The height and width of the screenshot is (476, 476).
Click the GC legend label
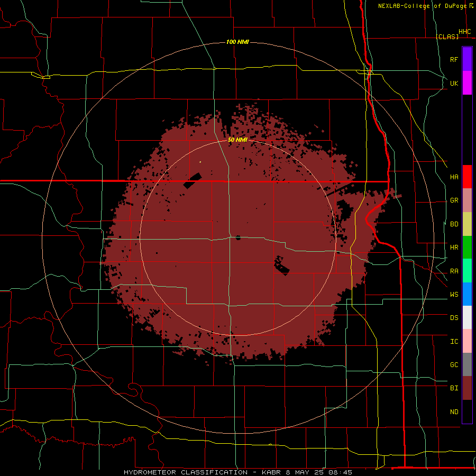(x=454, y=365)
